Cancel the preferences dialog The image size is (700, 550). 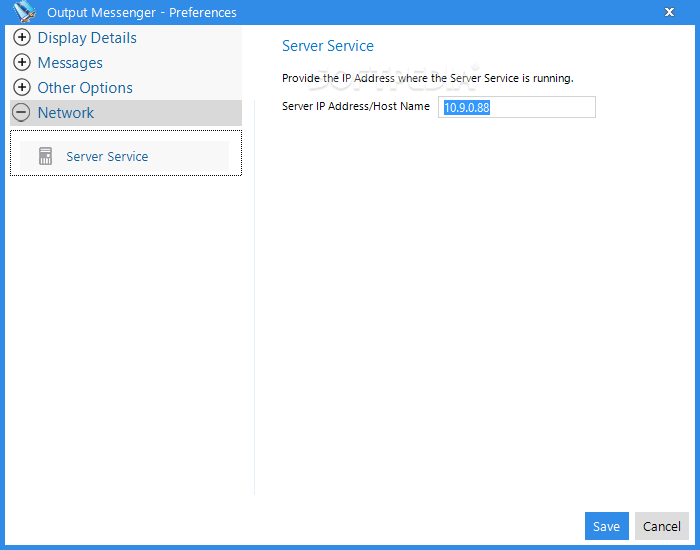[x=662, y=526]
